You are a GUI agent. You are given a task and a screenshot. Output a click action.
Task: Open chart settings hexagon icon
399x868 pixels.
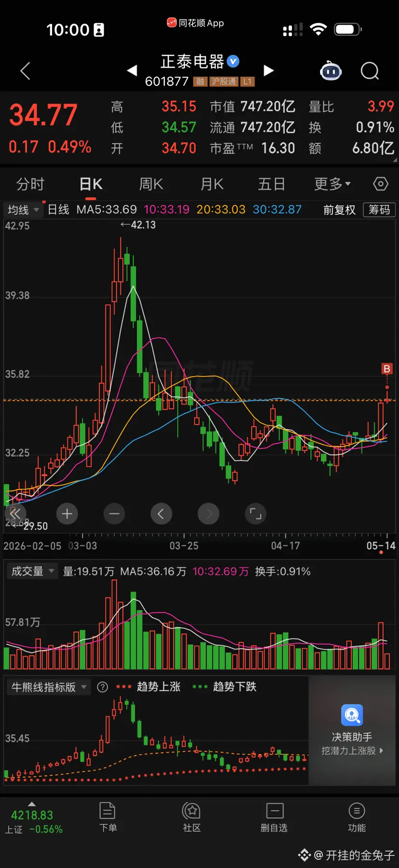coord(380,184)
